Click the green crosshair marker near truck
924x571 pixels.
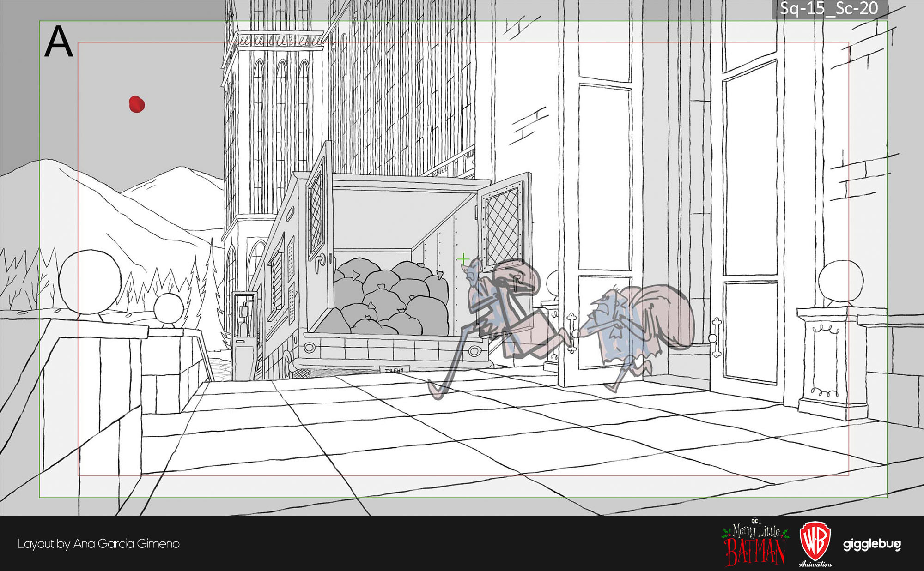pos(463,260)
